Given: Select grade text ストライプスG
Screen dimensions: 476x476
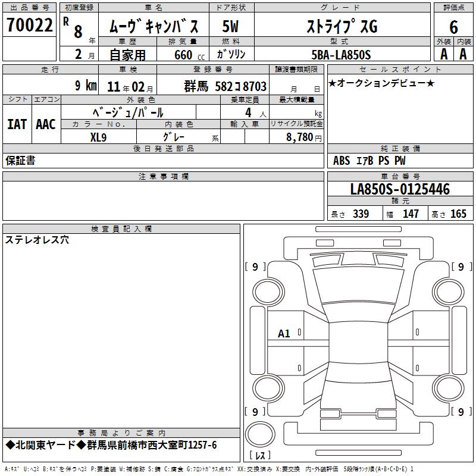Looking at the screenshot, I should 342,26.
